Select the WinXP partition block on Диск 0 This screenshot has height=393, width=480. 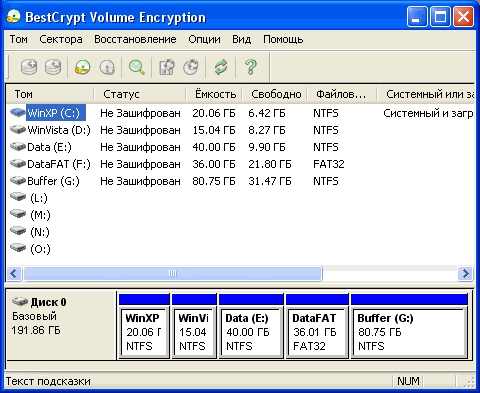pos(144,332)
